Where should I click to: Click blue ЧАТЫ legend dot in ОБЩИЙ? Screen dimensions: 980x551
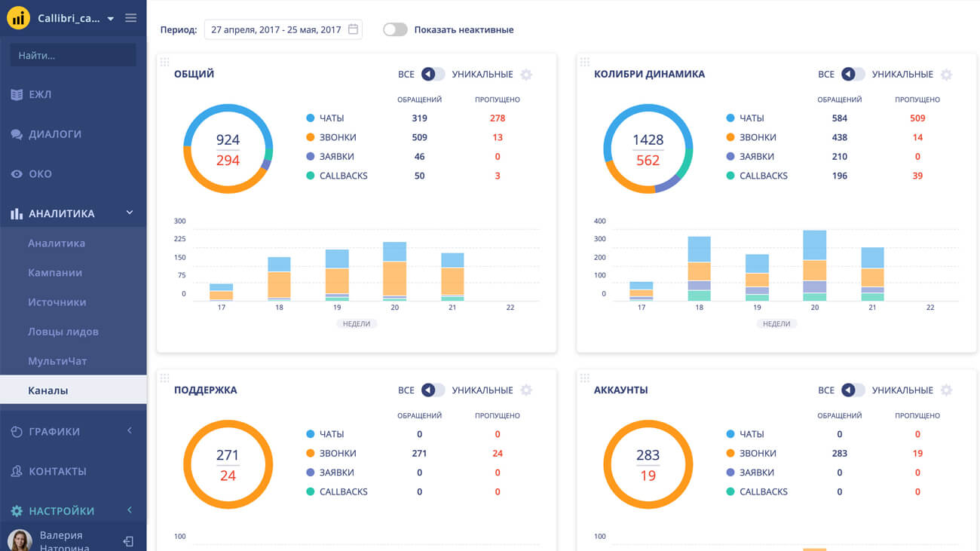coord(311,118)
